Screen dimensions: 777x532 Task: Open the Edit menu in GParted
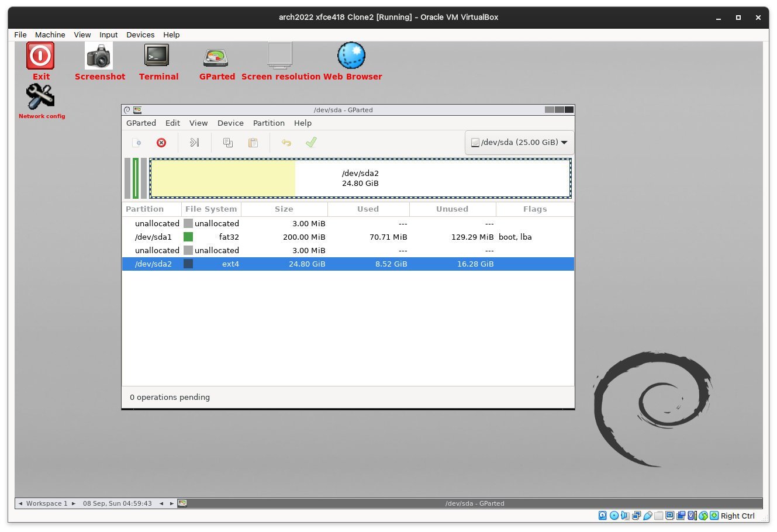[x=172, y=123]
